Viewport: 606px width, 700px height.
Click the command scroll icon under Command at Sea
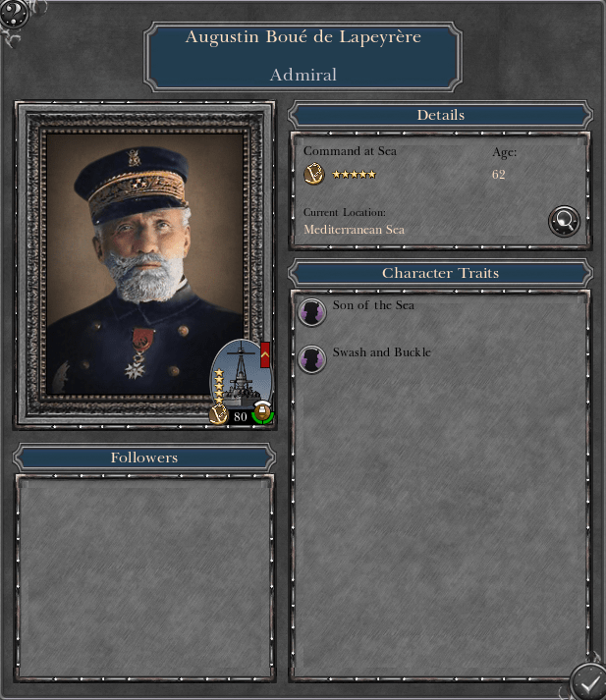click(x=314, y=173)
